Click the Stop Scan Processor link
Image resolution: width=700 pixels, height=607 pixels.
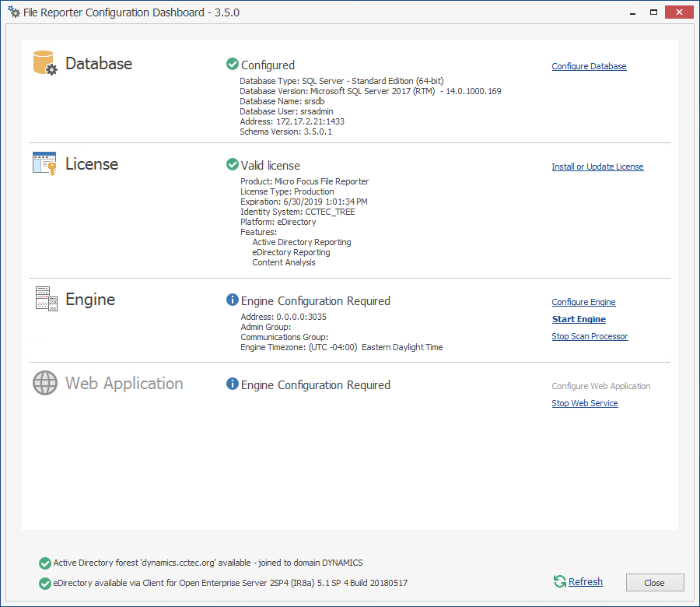coord(590,336)
